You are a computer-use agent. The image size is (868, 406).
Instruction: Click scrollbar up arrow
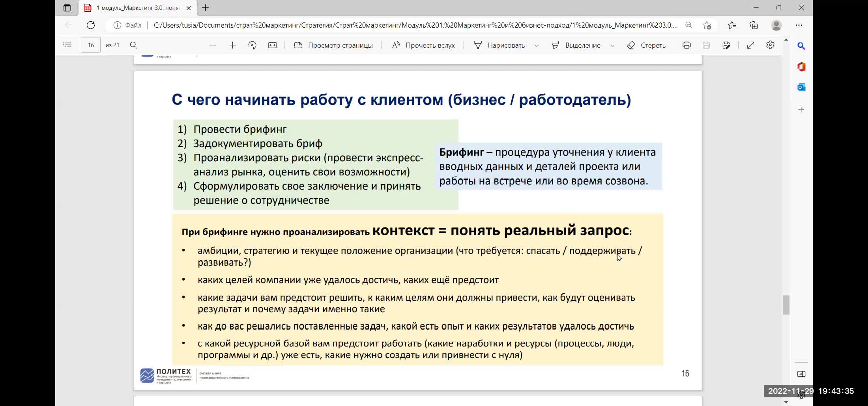point(786,40)
